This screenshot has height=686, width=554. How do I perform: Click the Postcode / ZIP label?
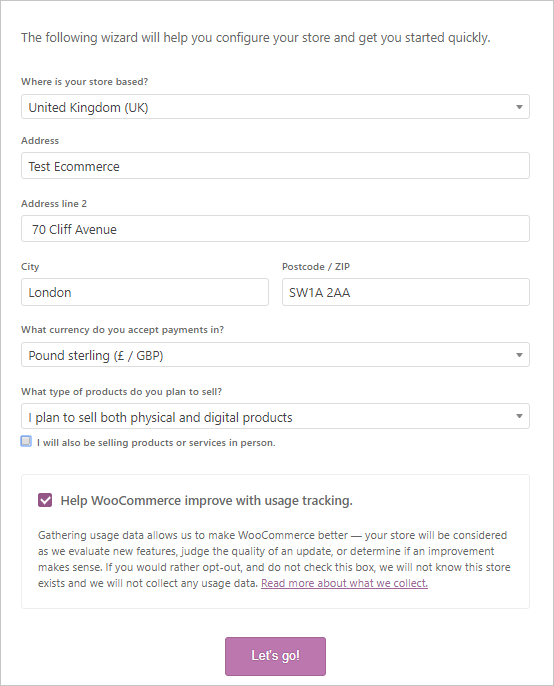(316, 266)
